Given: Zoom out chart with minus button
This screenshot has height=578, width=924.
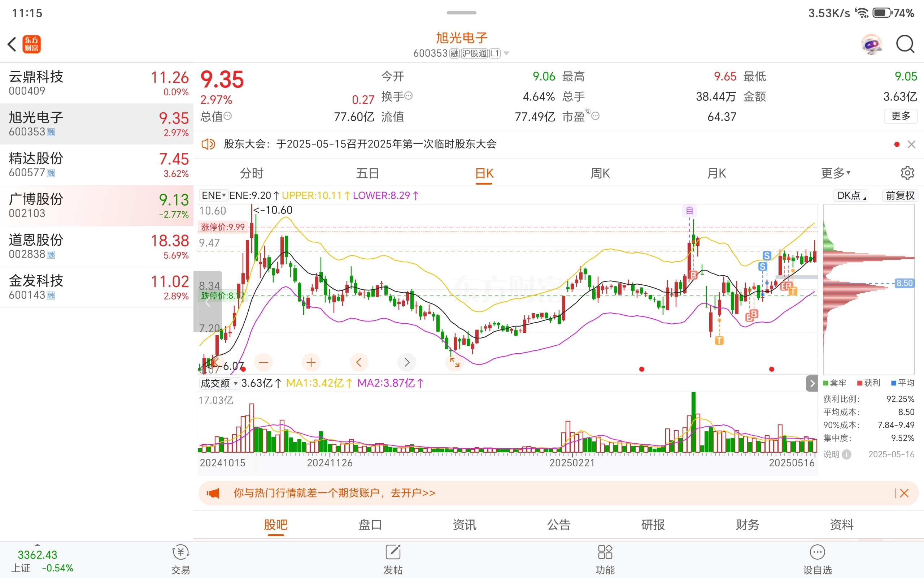Looking at the screenshot, I should (263, 362).
